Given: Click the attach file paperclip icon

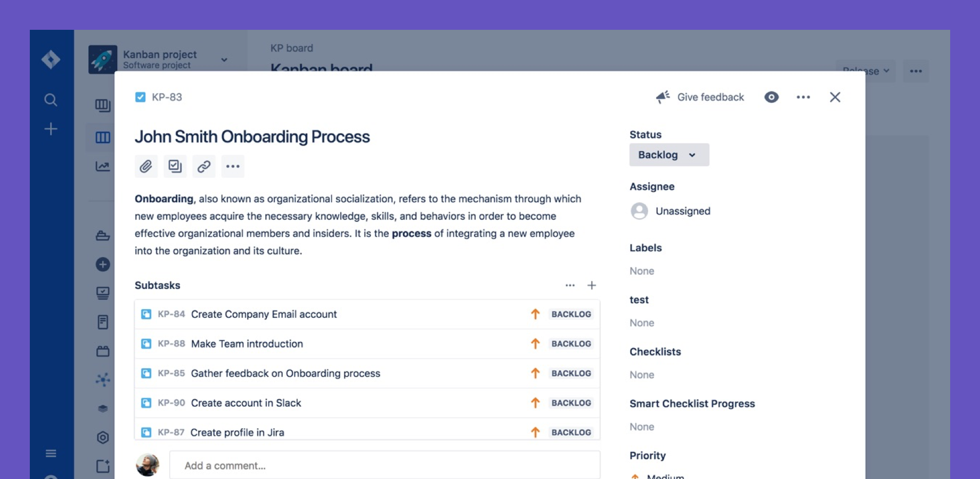Looking at the screenshot, I should point(146,167).
